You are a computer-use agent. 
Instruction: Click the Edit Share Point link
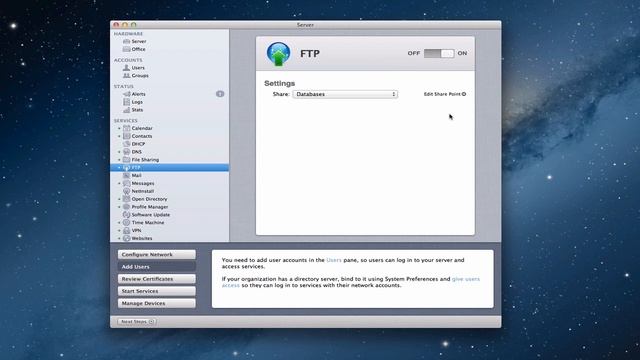point(444,94)
